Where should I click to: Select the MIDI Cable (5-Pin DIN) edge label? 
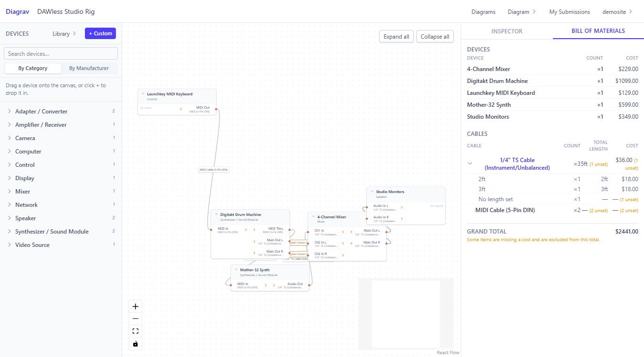coord(214,170)
